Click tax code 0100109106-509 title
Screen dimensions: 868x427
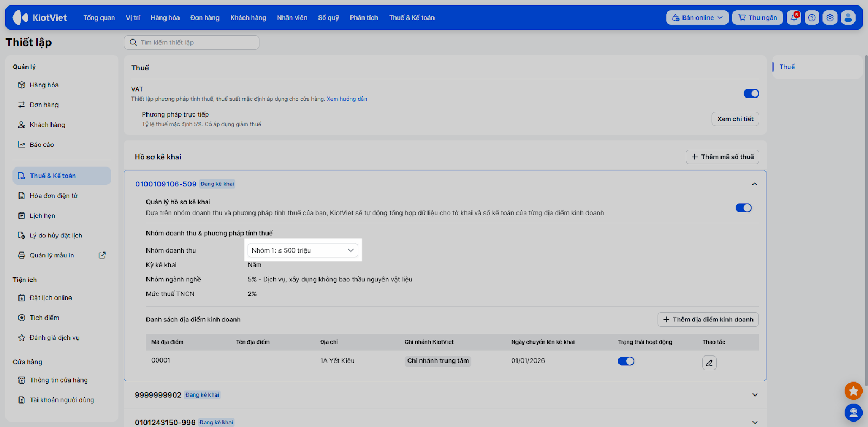(x=165, y=184)
